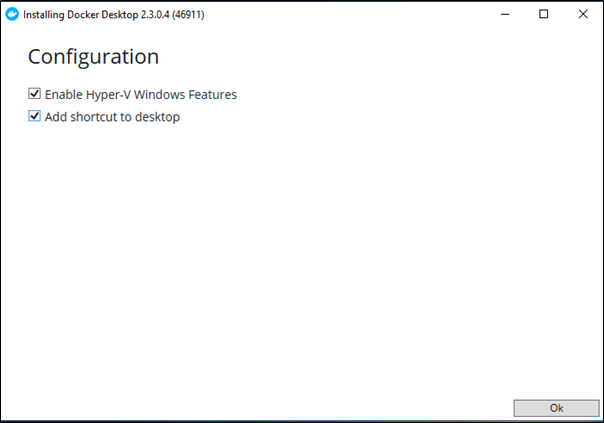Image resolution: width=604 pixels, height=423 pixels.
Task: Click the 'Enable Hyper-V Windows Features' label text
Action: [141, 95]
